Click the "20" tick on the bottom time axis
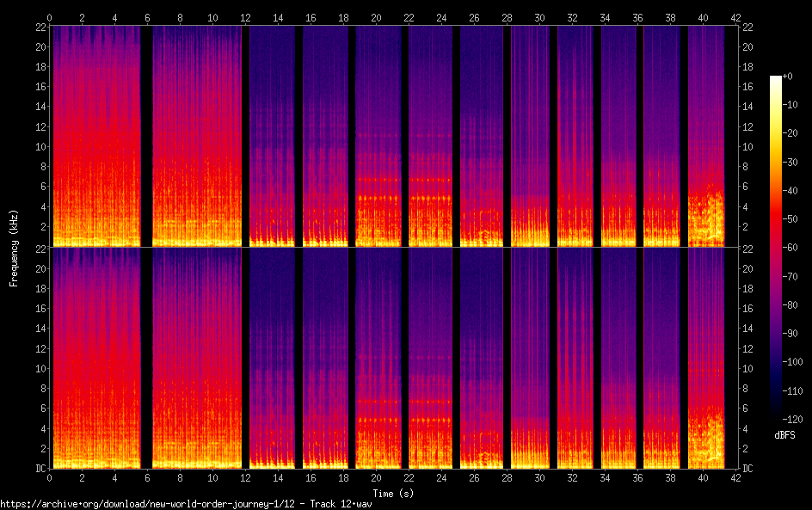Screen dimensions: 812x510 376,476
